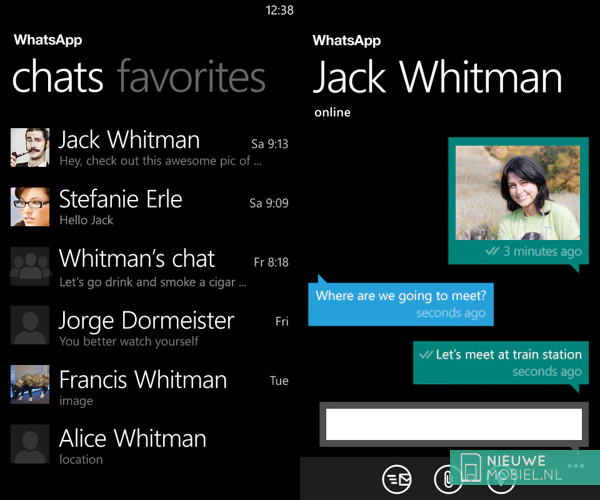This screenshot has width=600, height=500.
Task: Tap the 'Let's go drink and smoke' preview
Action: (x=153, y=282)
